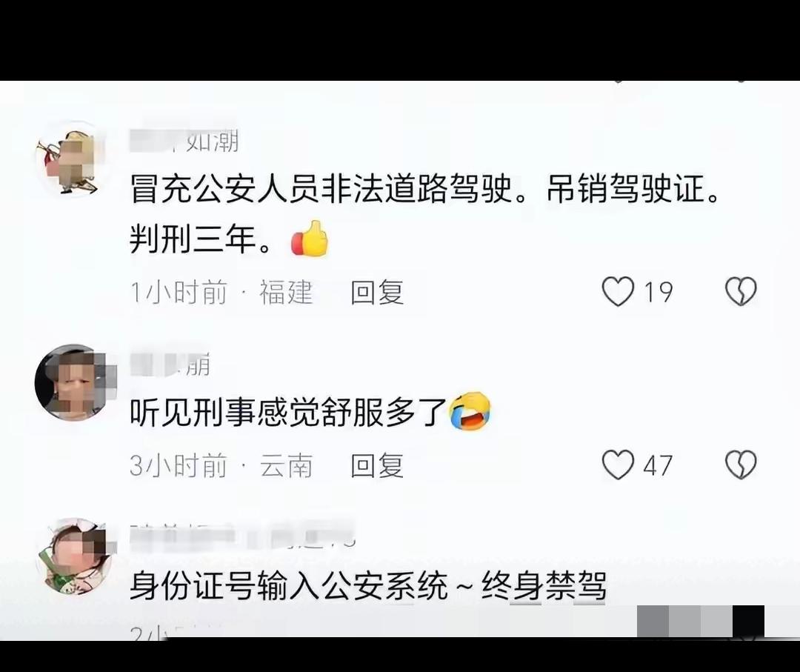Image resolution: width=800 pixels, height=672 pixels.
Task: Open the blurred username above 身份证号 comment
Action: pyautogui.click(x=242, y=536)
